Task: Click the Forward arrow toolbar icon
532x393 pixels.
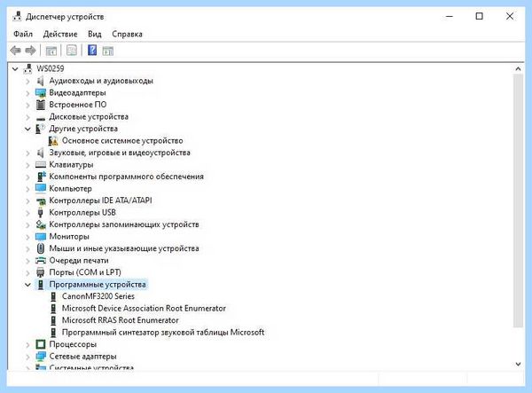Action: [x=30, y=51]
